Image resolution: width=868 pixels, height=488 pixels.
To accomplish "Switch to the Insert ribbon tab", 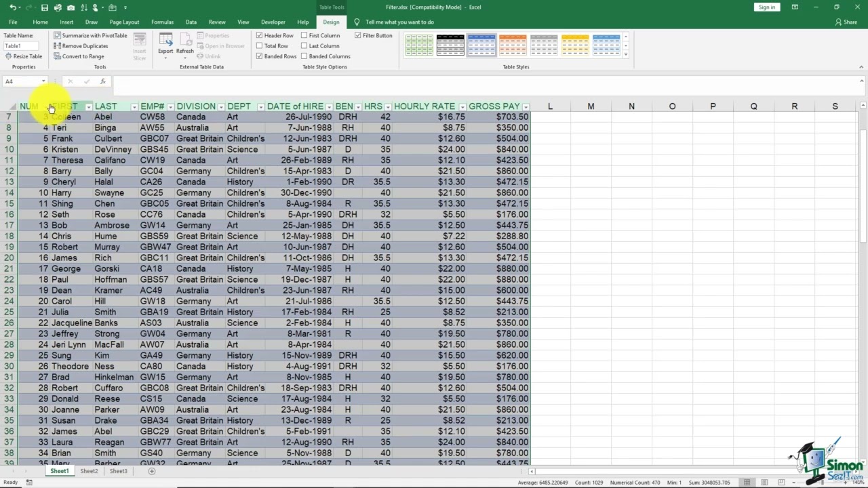I will [x=66, y=22].
